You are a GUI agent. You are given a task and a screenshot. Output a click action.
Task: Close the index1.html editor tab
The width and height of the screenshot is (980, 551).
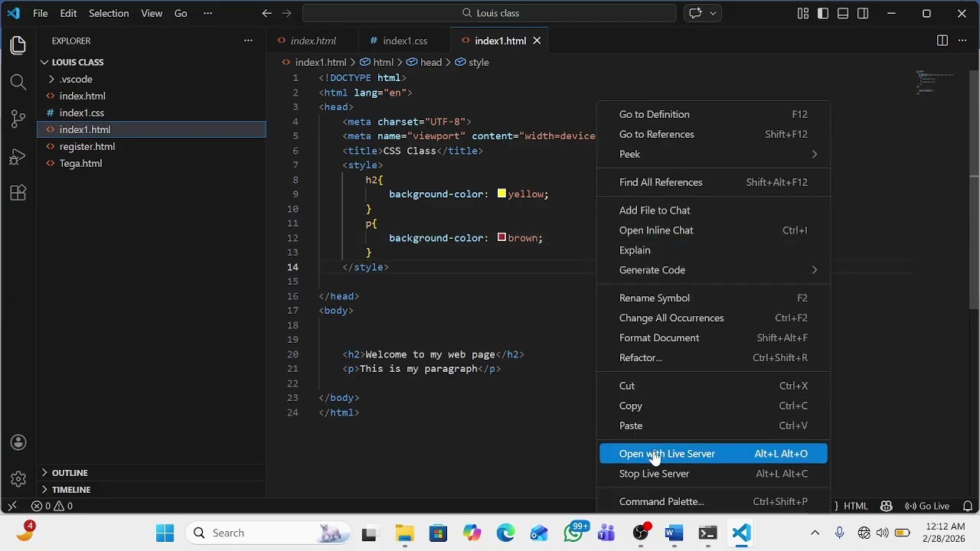[537, 41]
